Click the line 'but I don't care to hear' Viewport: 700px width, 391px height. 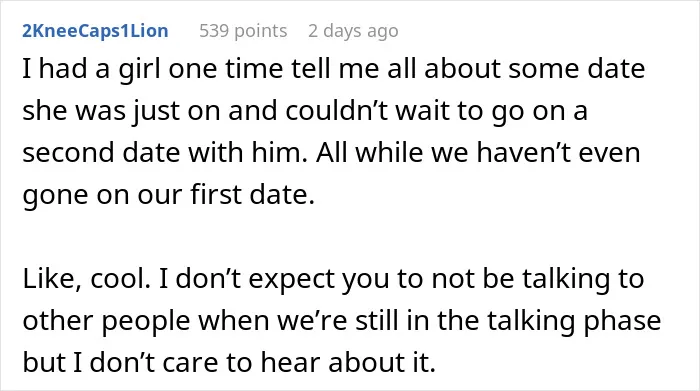tap(229, 362)
